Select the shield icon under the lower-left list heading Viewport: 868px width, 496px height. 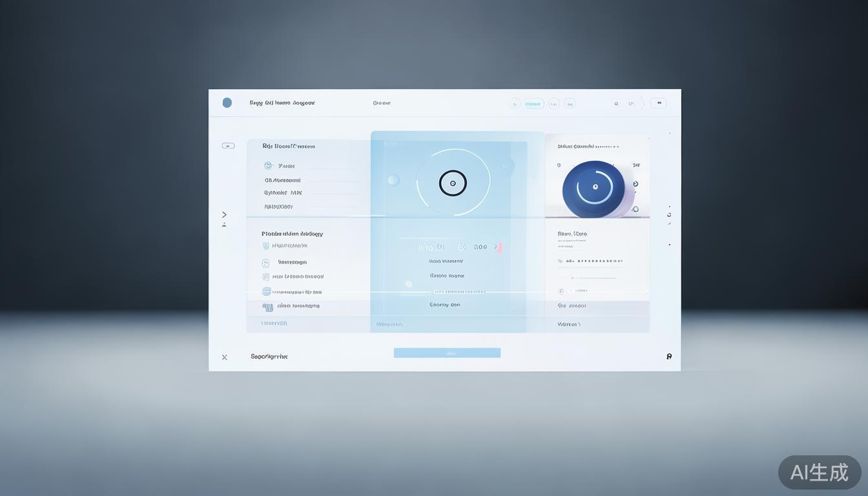(x=265, y=246)
